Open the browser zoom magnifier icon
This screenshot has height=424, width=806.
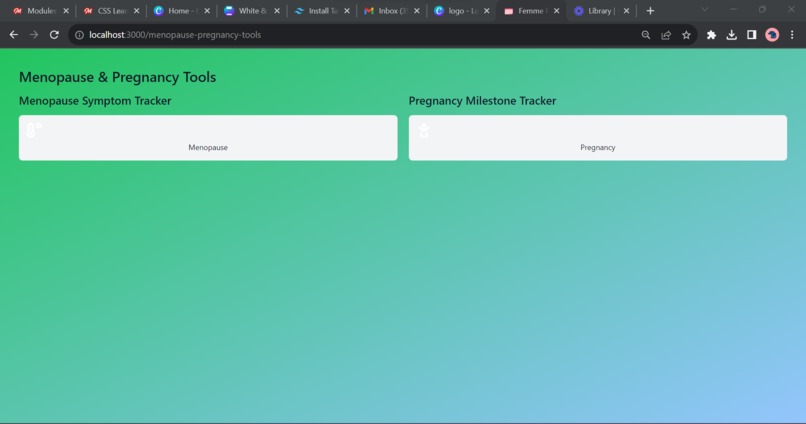[646, 35]
